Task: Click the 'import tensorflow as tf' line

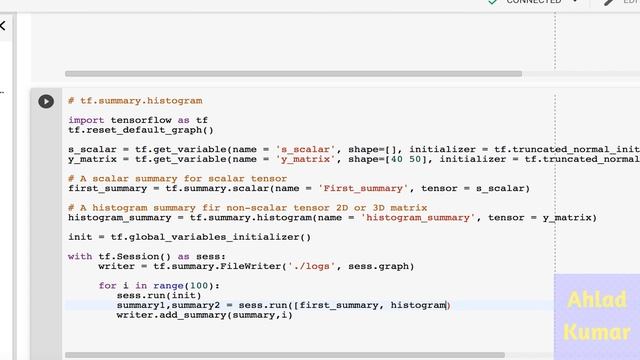Action: click(138, 120)
